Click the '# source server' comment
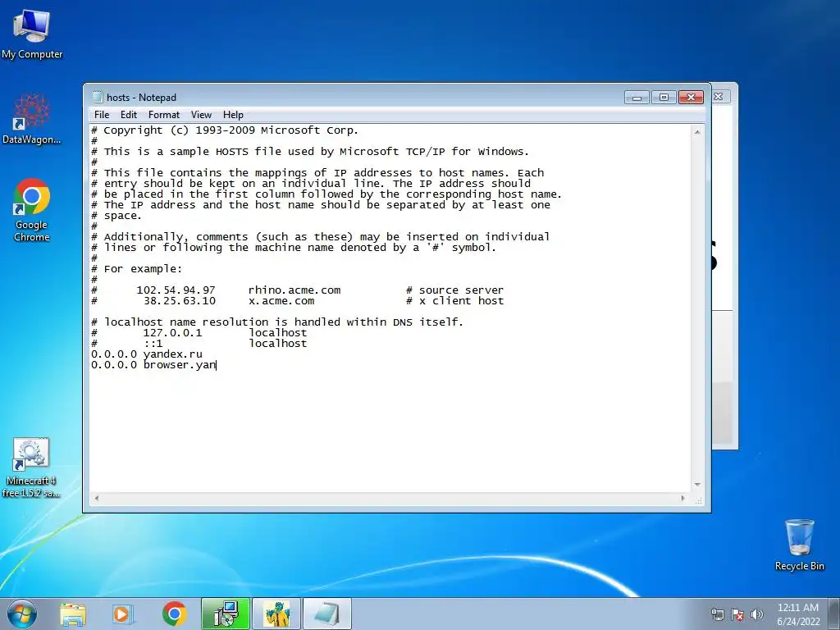The width and height of the screenshot is (840, 630). [454, 290]
